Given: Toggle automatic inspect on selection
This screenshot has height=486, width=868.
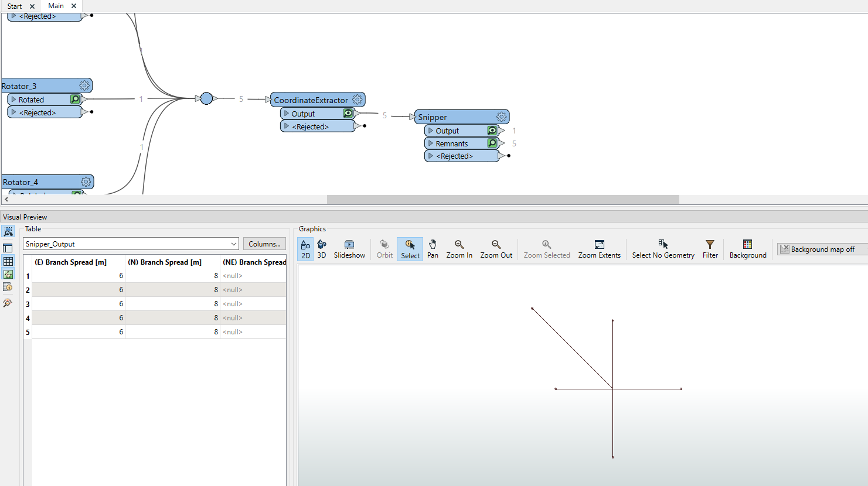Looking at the screenshot, I should [8, 232].
